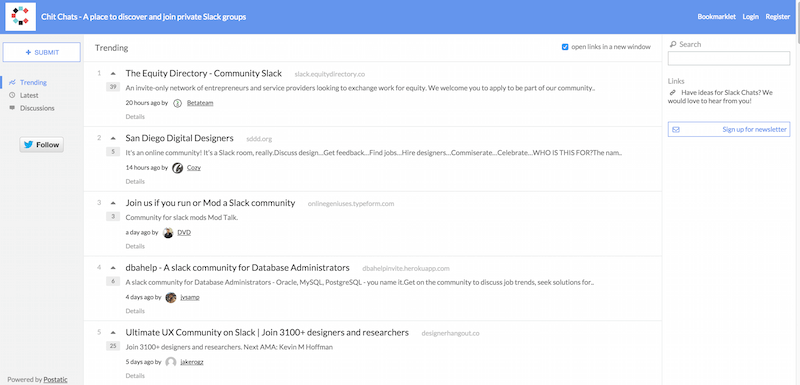Click sddd.org domain text
The image size is (800, 385).
coord(259,139)
